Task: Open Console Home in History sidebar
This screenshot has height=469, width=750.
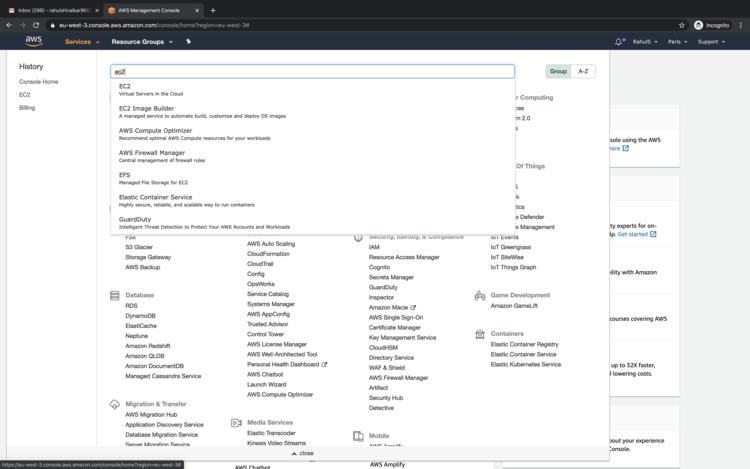Action: (39, 82)
